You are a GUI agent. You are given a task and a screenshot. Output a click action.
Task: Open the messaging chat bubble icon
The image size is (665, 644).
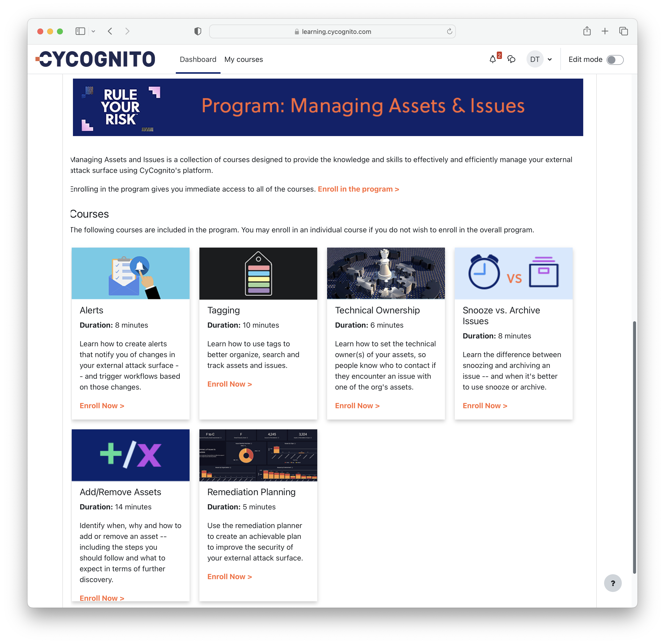(511, 59)
